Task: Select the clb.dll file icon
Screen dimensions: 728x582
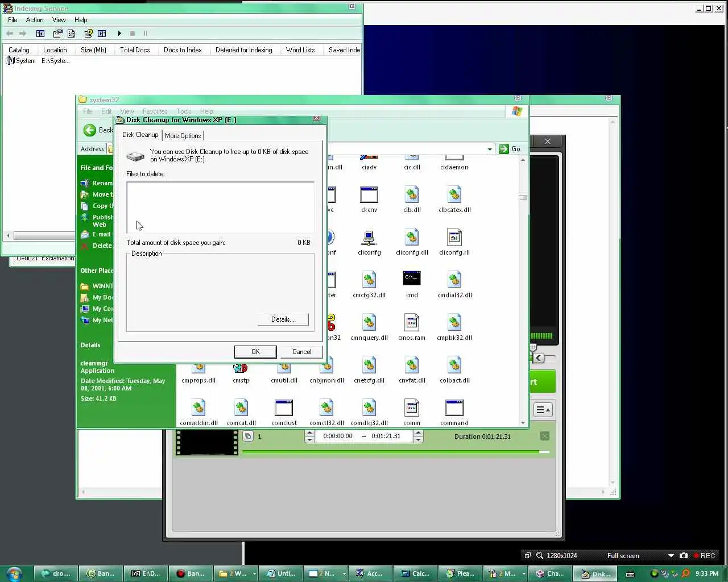Action: pyautogui.click(x=412, y=195)
